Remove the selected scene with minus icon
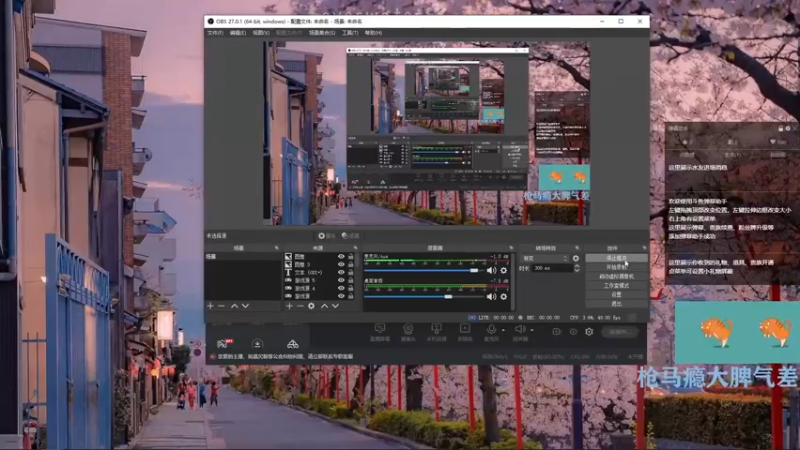 pos(221,306)
